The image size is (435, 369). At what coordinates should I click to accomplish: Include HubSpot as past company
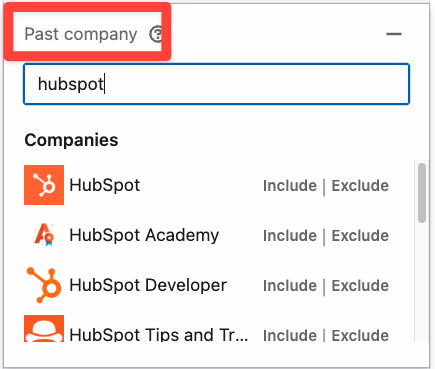290,186
